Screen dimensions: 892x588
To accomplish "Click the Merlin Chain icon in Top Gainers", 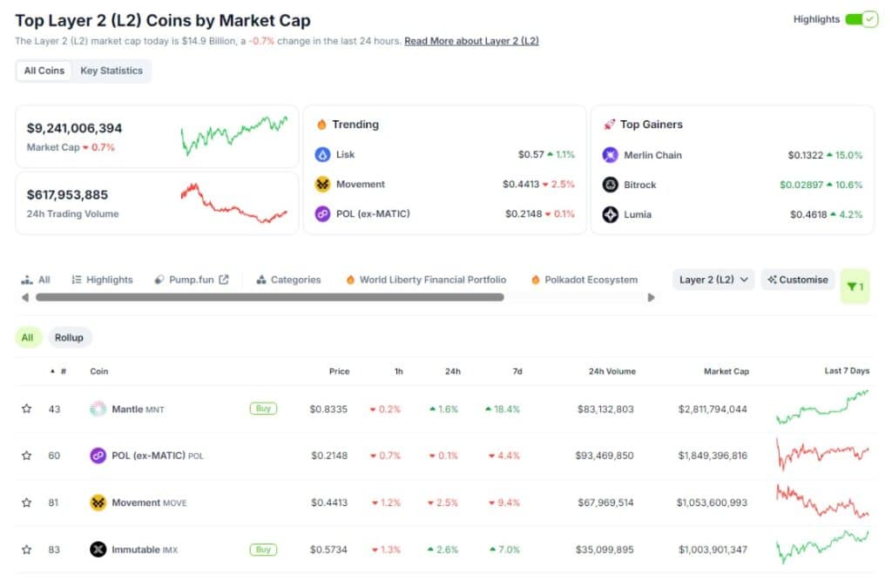I will (611, 155).
